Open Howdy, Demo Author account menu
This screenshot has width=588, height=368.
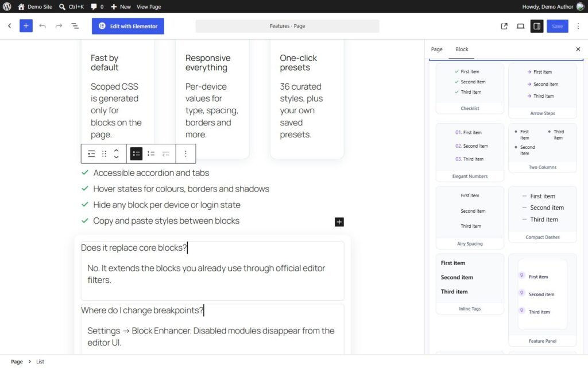point(553,6)
